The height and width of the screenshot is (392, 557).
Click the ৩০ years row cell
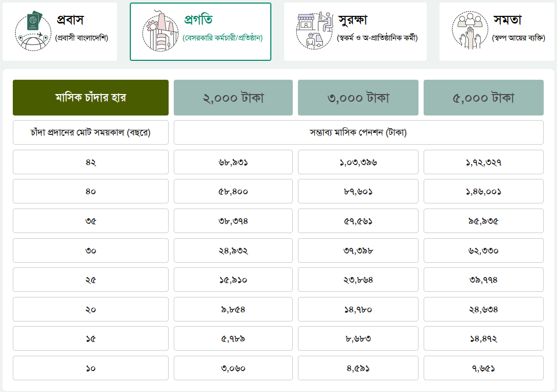point(90,250)
